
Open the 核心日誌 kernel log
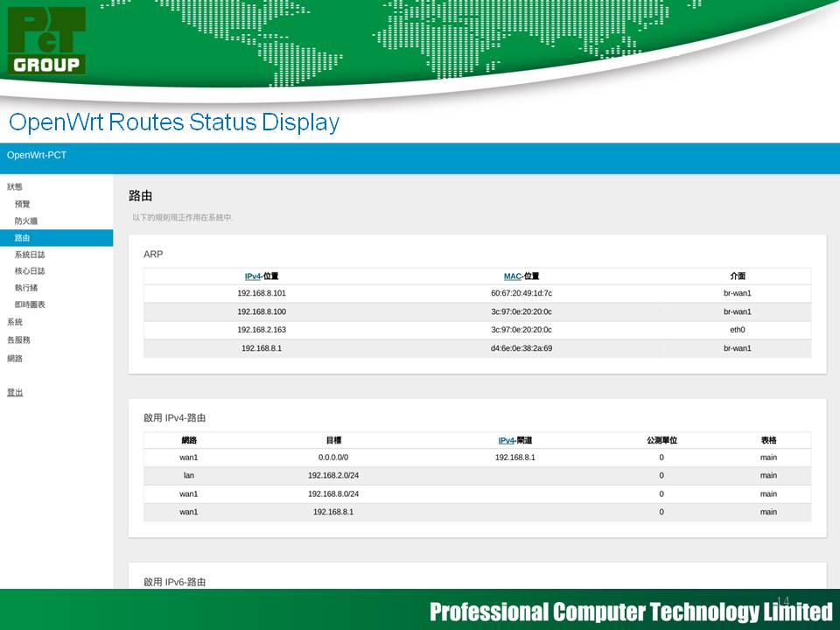pos(30,271)
